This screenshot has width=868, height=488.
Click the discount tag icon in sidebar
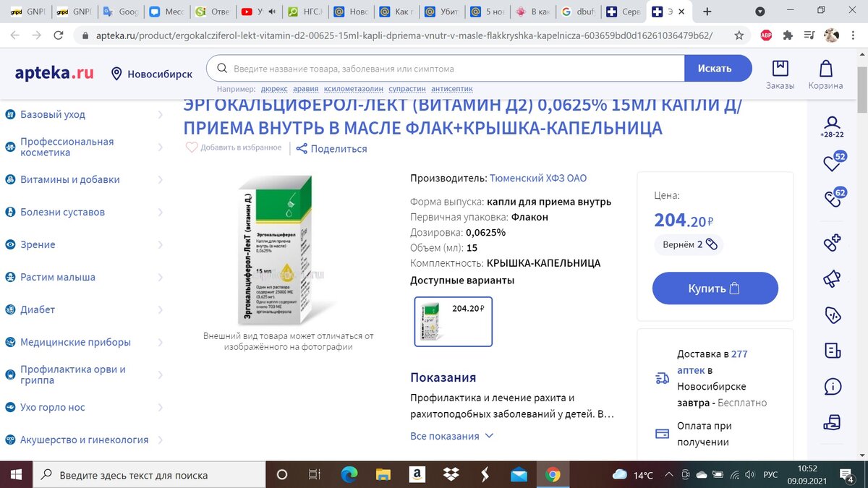pos(832,314)
